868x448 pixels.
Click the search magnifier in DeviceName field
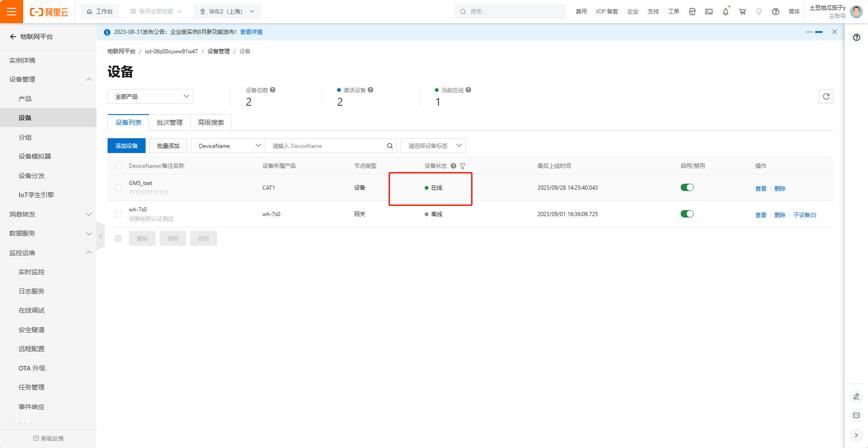[x=390, y=146]
